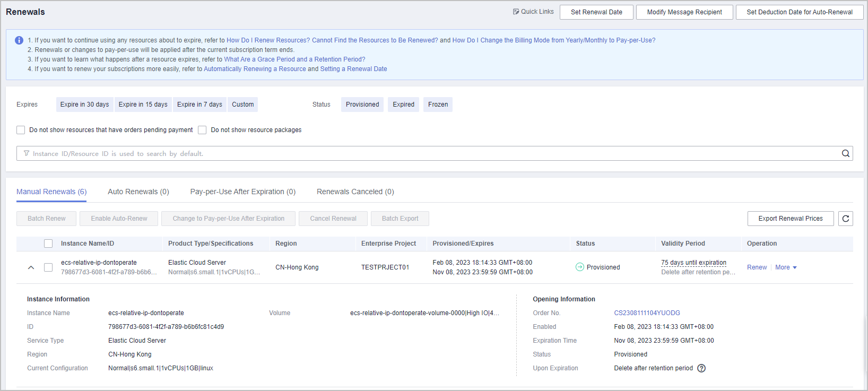Open order number CS2308111104YUODG link

[647, 313]
